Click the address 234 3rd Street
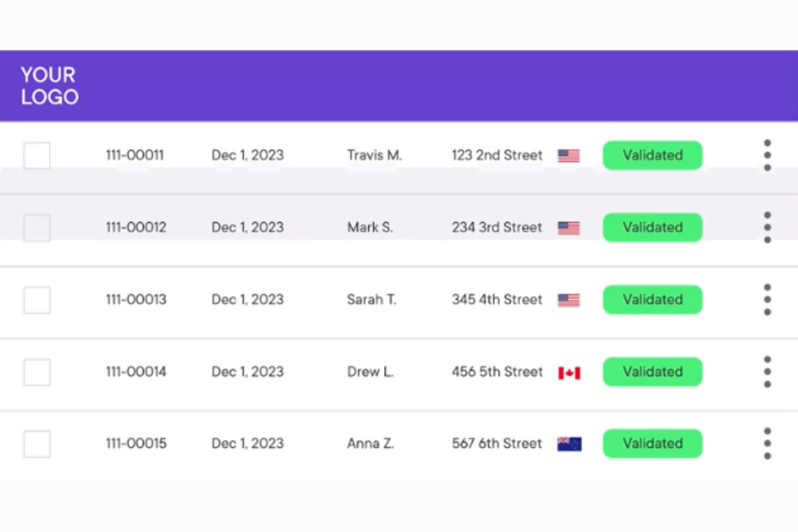Image resolution: width=798 pixels, height=532 pixels. pos(497,227)
